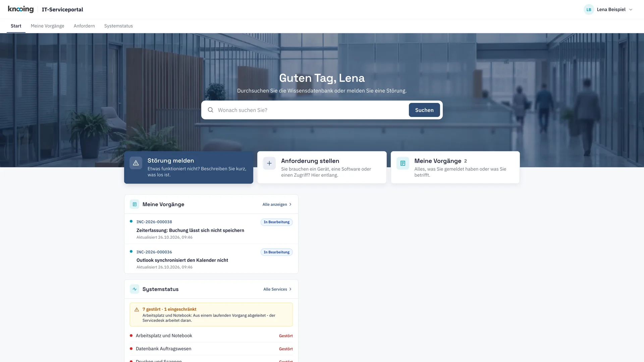The height and width of the screenshot is (362, 644).
Task: Click the LB user avatar
Action: [589, 9]
